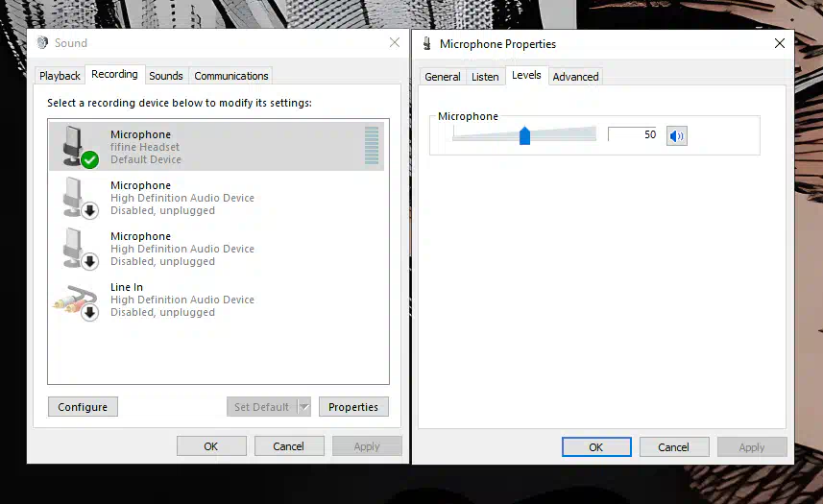Click the microphone level value field

[633, 134]
